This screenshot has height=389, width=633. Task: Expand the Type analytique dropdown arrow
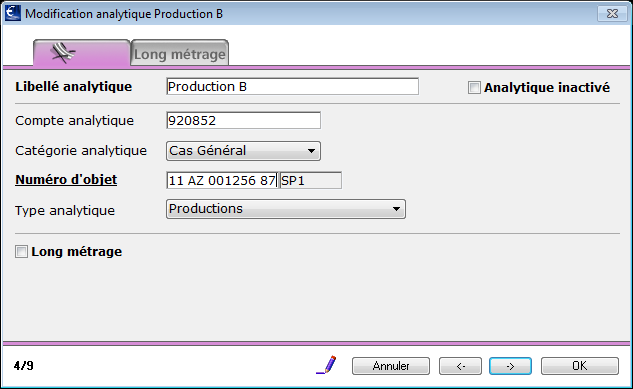(396, 209)
